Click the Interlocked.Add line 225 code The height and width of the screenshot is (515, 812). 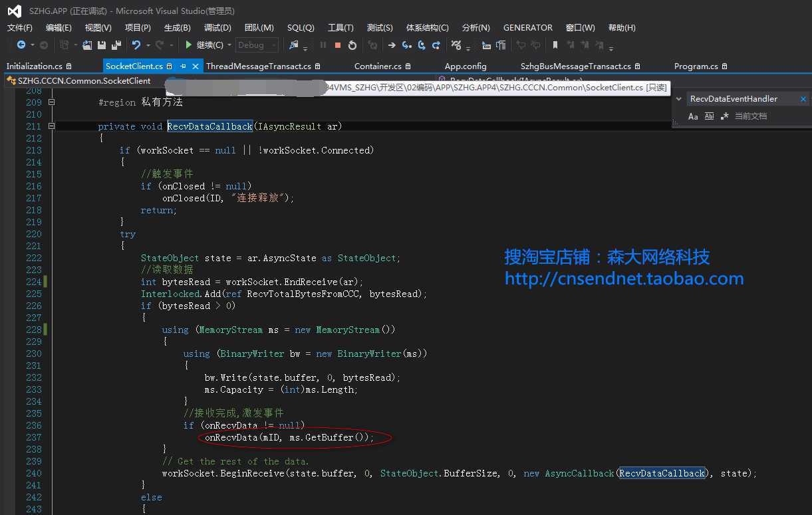(284, 294)
